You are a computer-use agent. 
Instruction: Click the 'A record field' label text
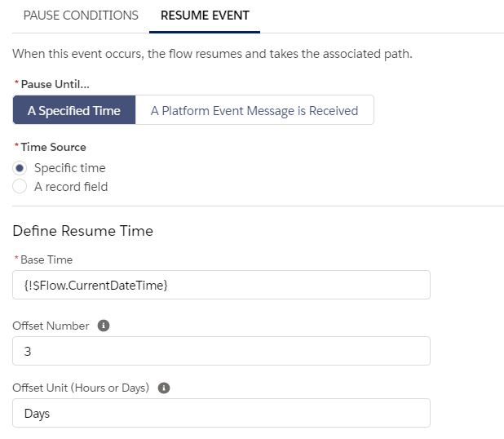click(71, 187)
